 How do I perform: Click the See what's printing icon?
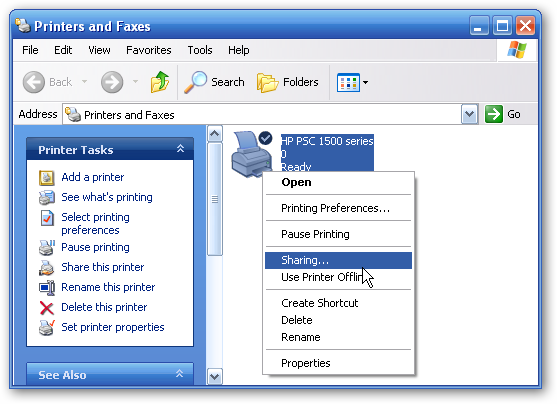(x=47, y=198)
